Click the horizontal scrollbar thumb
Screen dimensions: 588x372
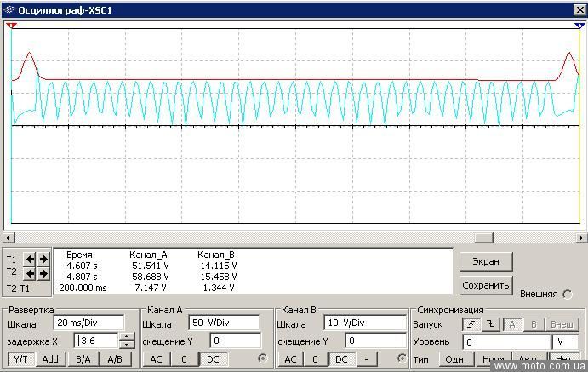coord(483,238)
